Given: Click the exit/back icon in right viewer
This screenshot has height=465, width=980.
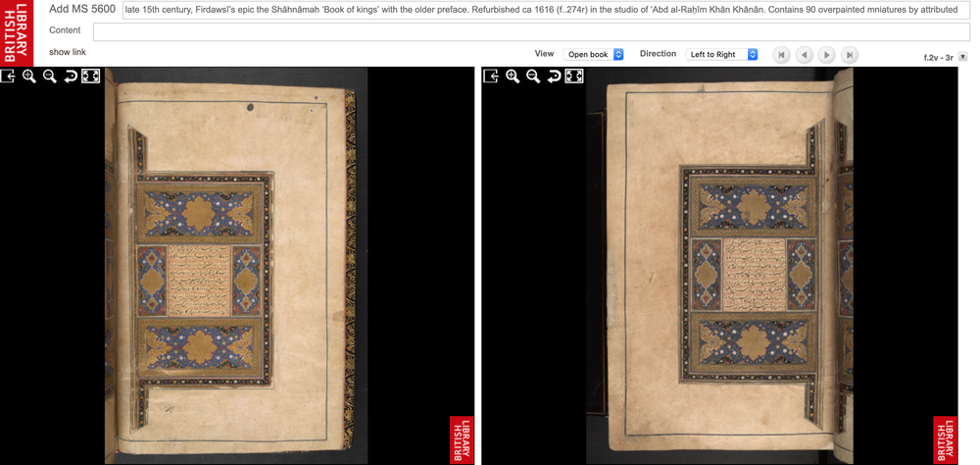Looking at the screenshot, I should 491,77.
